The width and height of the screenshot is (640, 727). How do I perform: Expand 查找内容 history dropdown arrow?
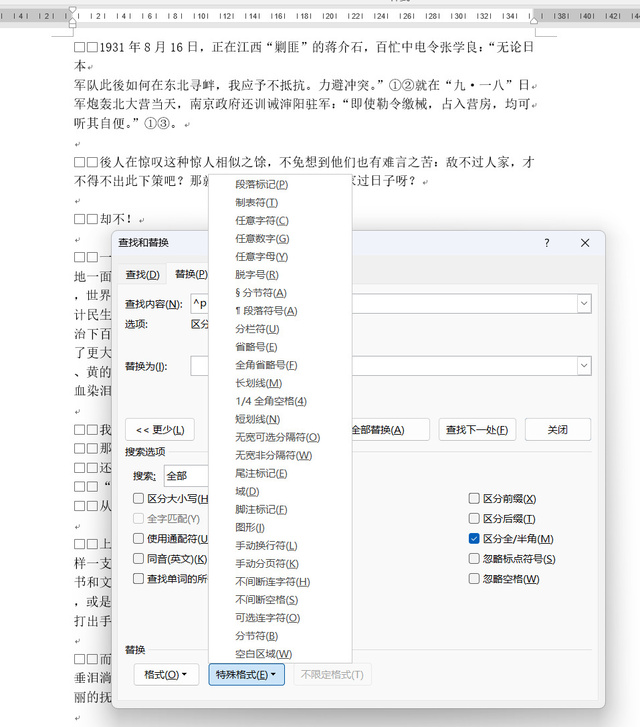(584, 304)
